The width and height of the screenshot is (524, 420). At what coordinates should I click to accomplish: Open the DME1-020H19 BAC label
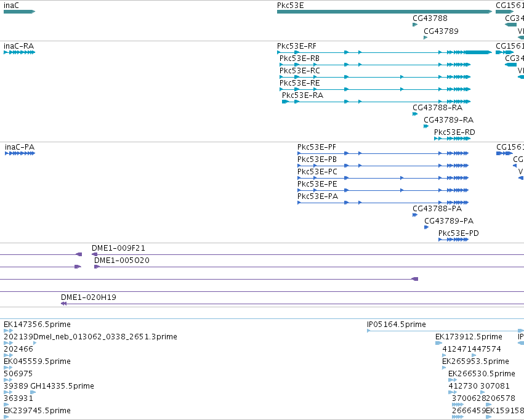click(x=89, y=297)
